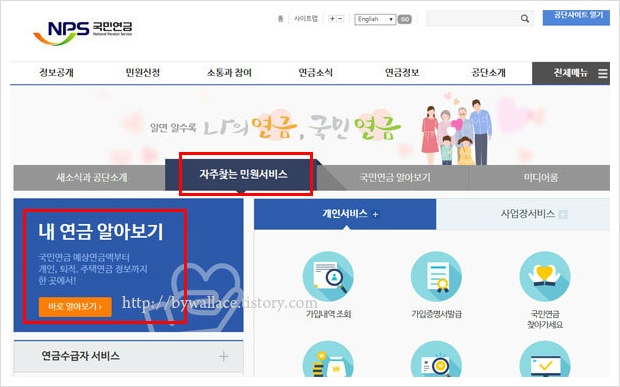The height and width of the screenshot is (387, 620).
Task: Click plus icon beside 사업장서비스
Action: 563,215
